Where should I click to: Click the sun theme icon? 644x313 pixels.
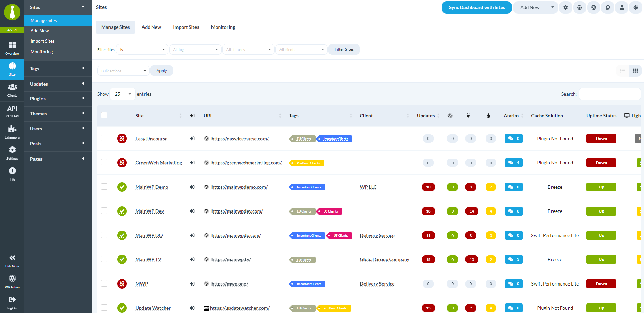coord(635,7)
